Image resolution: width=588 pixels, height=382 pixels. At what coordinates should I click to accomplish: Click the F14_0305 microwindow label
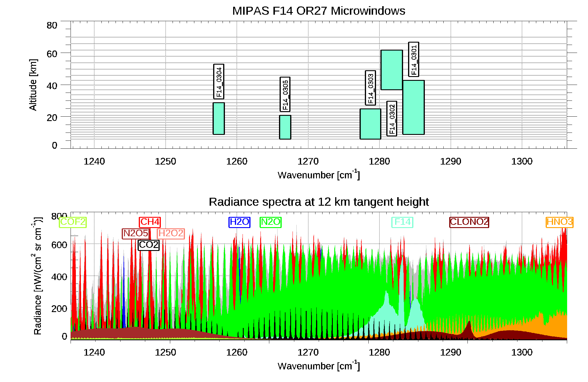pyautogui.click(x=285, y=95)
